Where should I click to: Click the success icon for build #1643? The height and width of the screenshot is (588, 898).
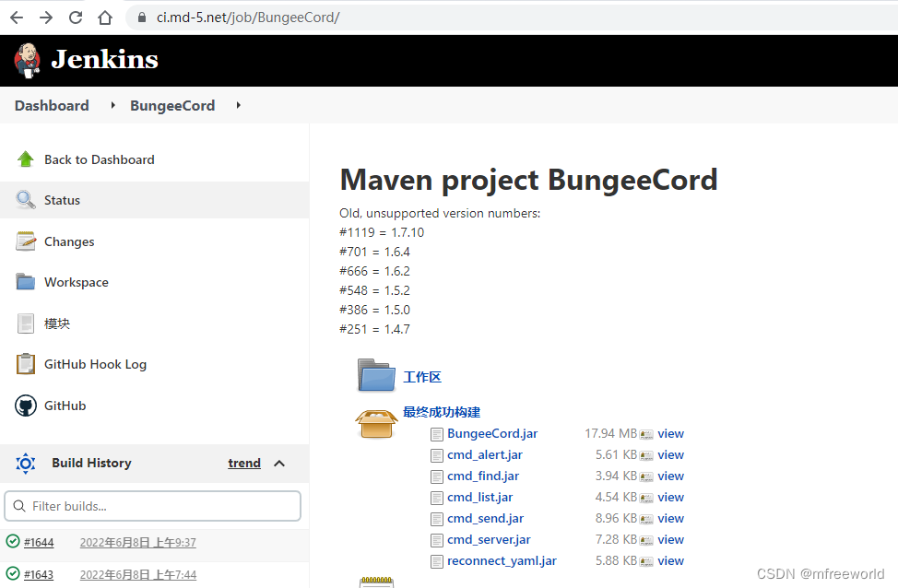point(13,573)
